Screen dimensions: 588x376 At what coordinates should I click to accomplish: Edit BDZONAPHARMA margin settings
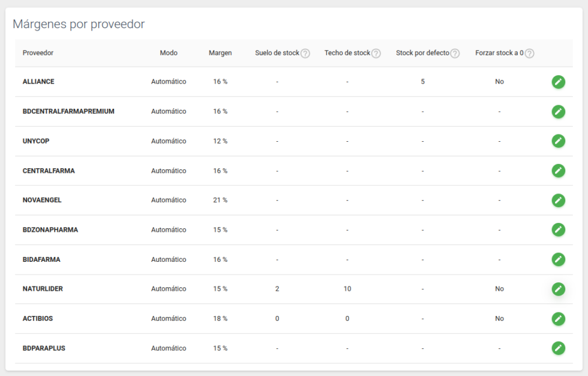pos(558,230)
